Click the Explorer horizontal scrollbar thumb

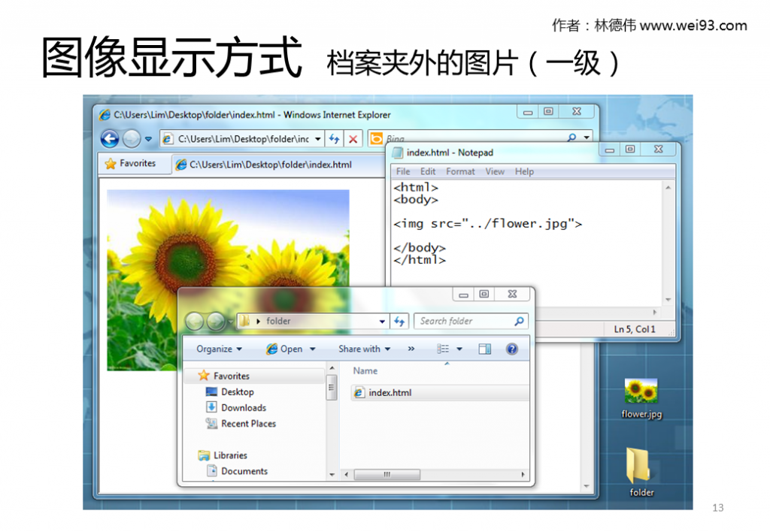tap(387, 474)
